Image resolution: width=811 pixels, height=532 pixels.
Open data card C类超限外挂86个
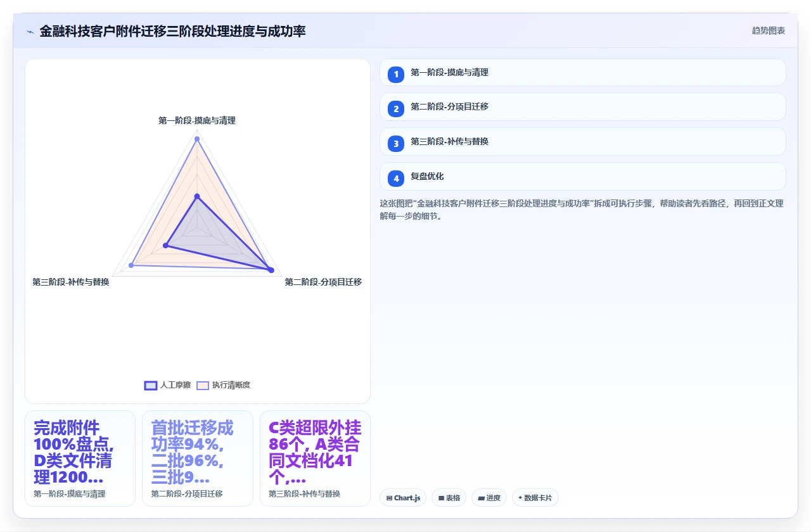(315, 459)
